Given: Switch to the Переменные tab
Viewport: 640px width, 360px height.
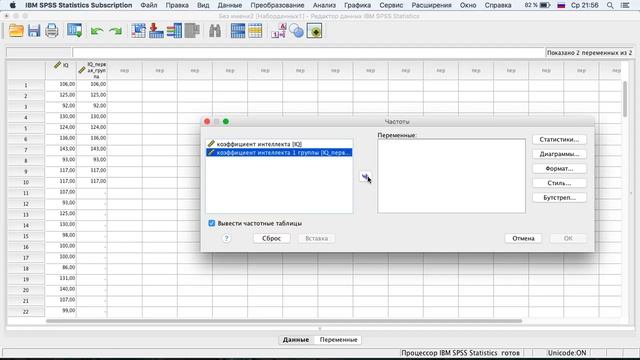Looking at the screenshot, I should [x=338, y=340].
